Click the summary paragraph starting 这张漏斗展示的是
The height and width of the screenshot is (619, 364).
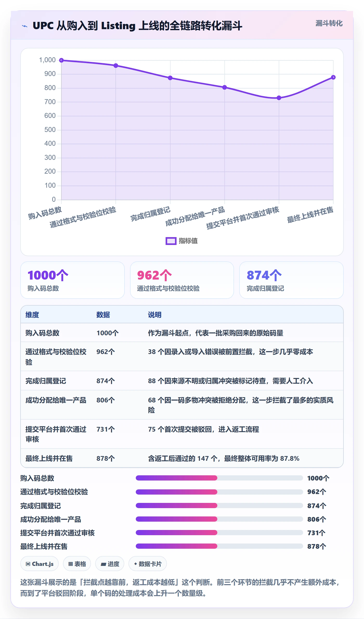pos(180,588)
